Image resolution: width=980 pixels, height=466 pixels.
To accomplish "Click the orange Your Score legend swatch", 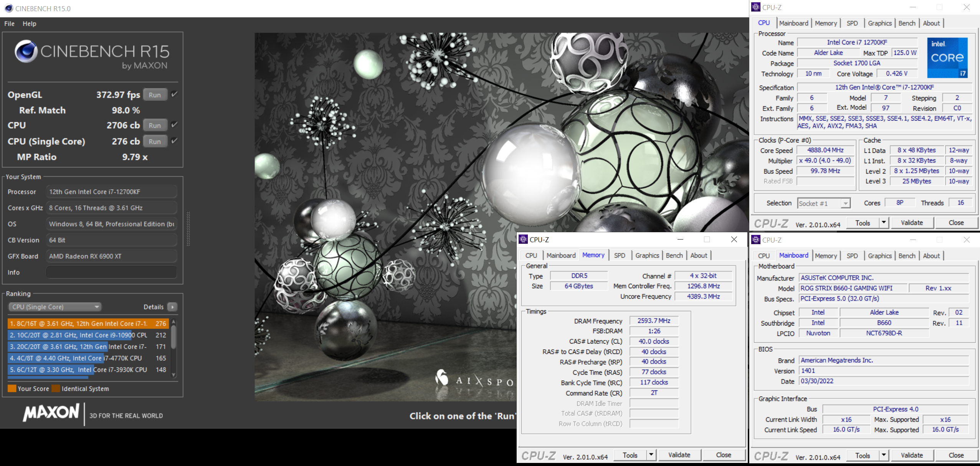I will coord(12,388).
